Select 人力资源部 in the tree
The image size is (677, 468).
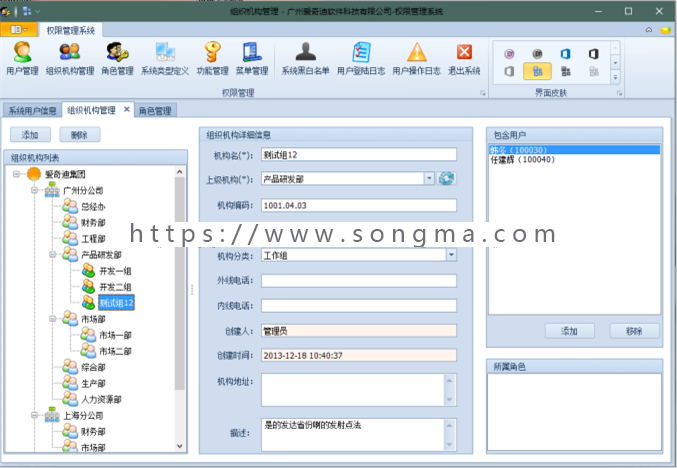[101, 400]
